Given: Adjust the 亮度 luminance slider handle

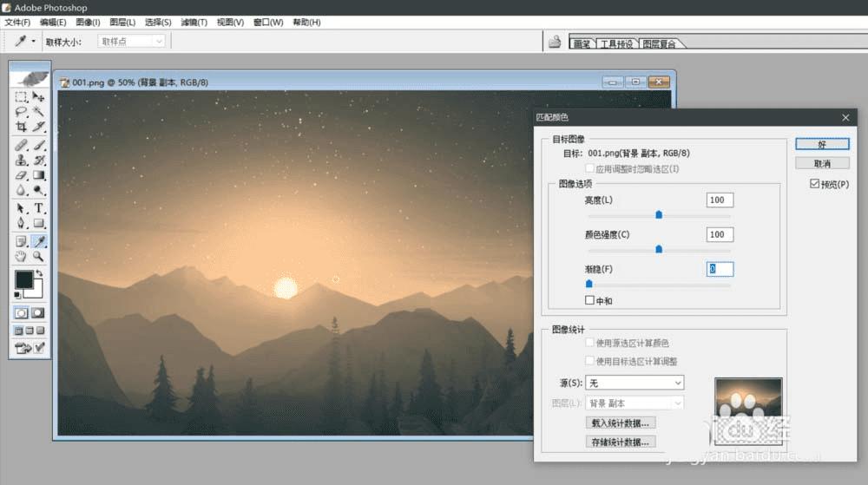Looking at the screenshot, I should pos(659,214).
